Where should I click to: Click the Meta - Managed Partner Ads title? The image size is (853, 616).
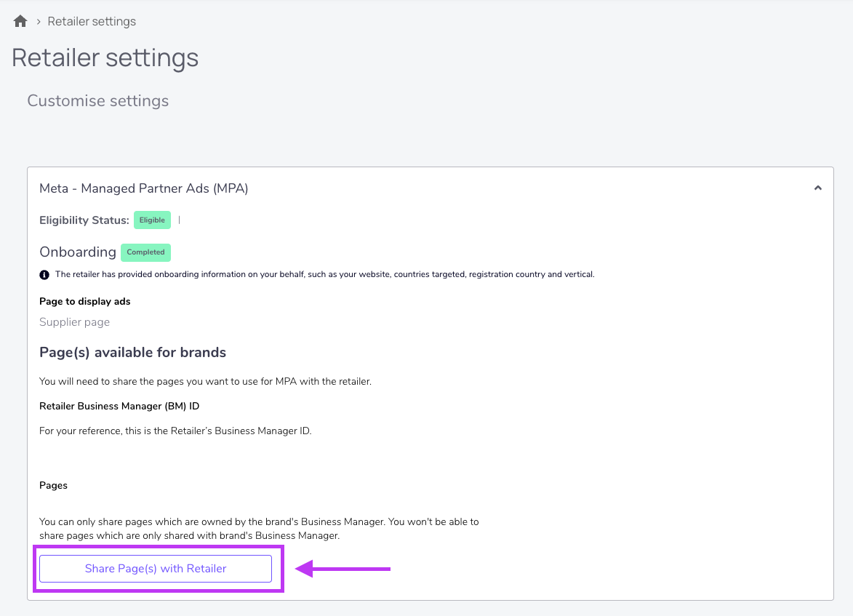[x=143, y=188]
